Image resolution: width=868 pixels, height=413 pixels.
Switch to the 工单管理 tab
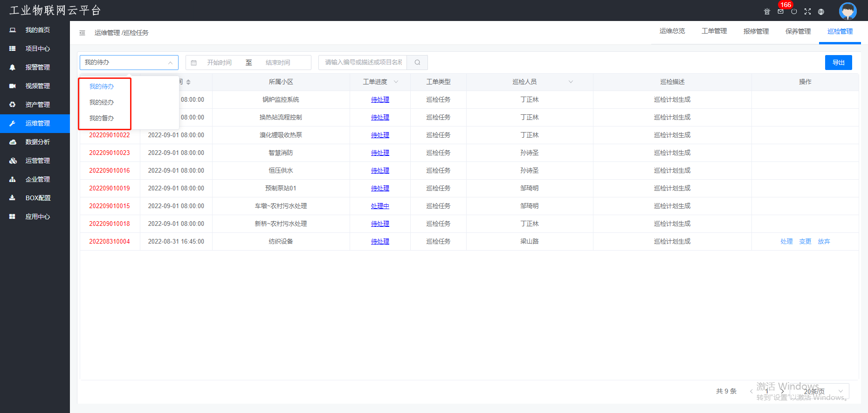pyautogui.click(x=714, y=31)
